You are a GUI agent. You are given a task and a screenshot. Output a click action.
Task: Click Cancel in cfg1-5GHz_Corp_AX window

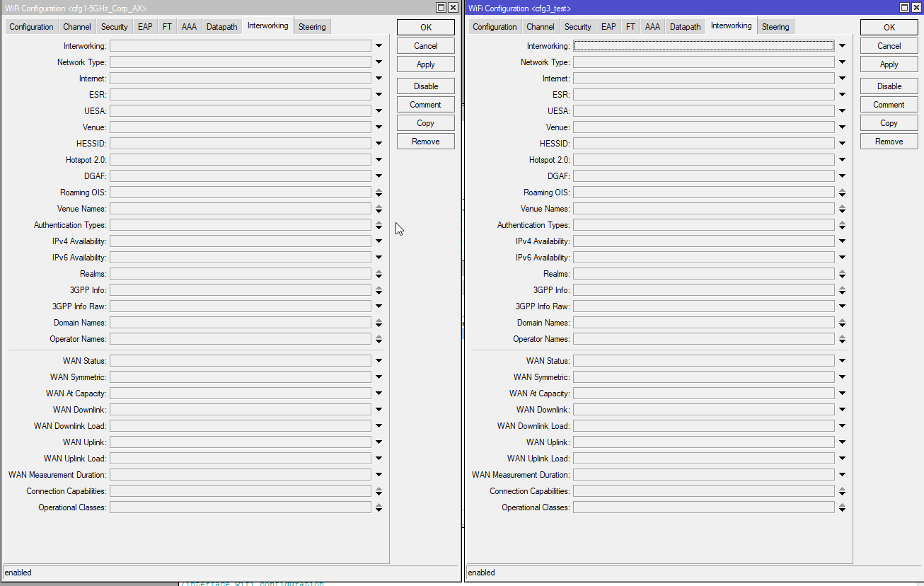[426, 46]
